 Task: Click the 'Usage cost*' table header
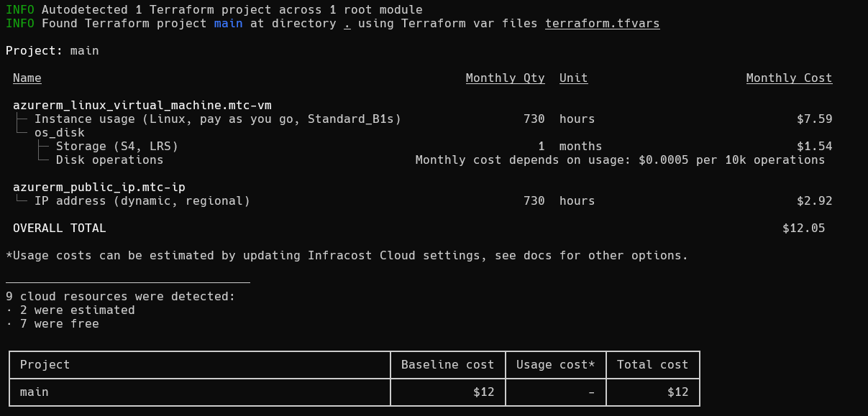(x=555, y=365)
